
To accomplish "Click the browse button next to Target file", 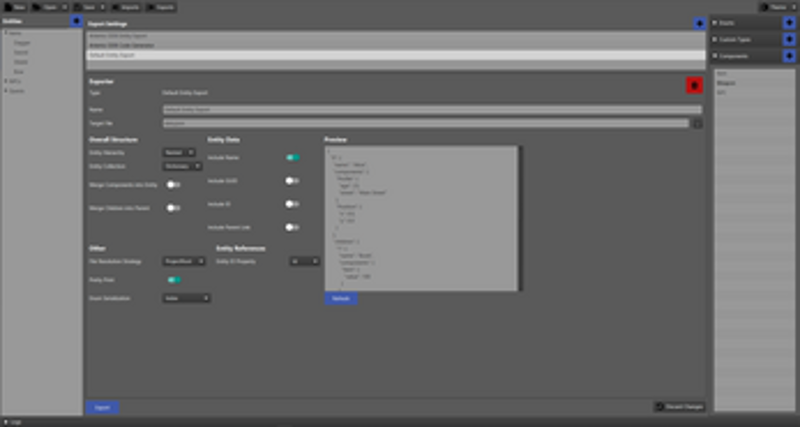I will click(697, 123).
